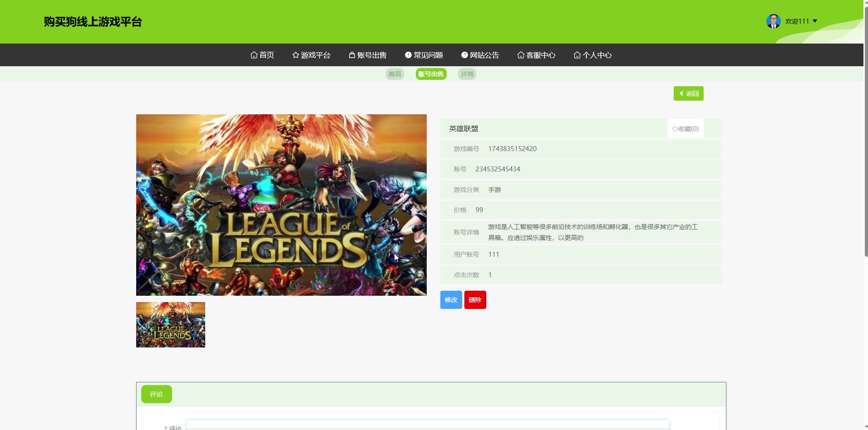Click the price value 99

click(x=479, y=210)
